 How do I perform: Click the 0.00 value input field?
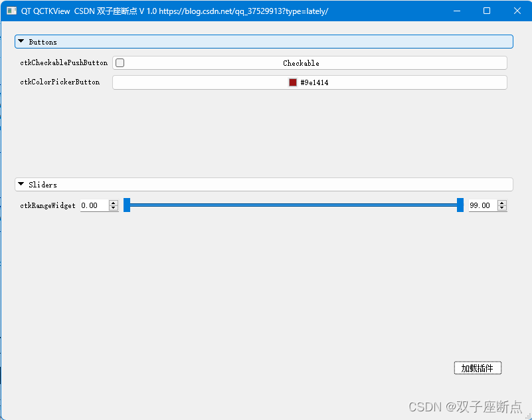(93, 205)
